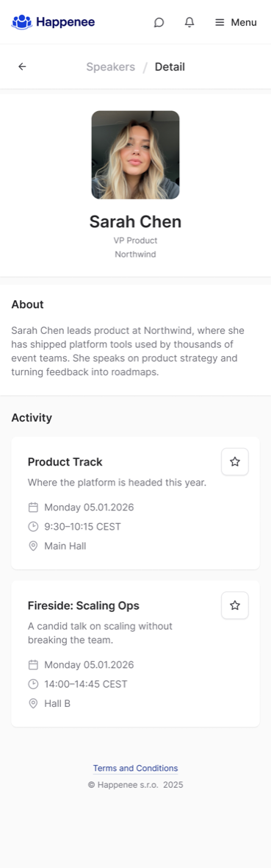Click the Happenee logo

pyautogui.click(x=53, y=22)
